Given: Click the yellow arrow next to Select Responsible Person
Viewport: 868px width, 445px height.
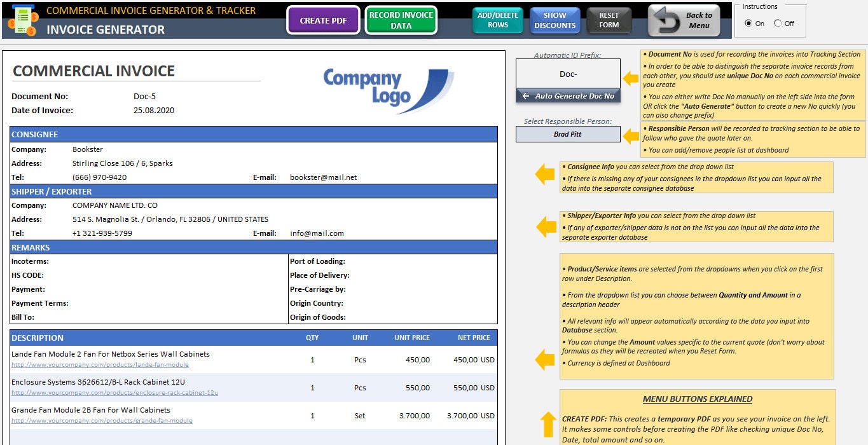Looking at the screenshot, I should click(630, 133).
